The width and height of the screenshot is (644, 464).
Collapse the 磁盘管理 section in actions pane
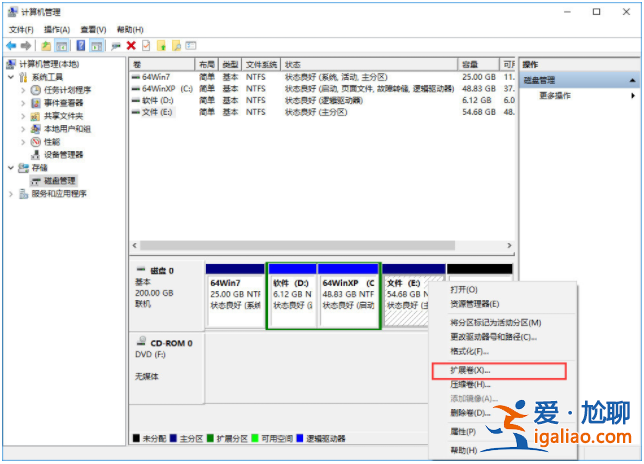click(x=632, y=80)
